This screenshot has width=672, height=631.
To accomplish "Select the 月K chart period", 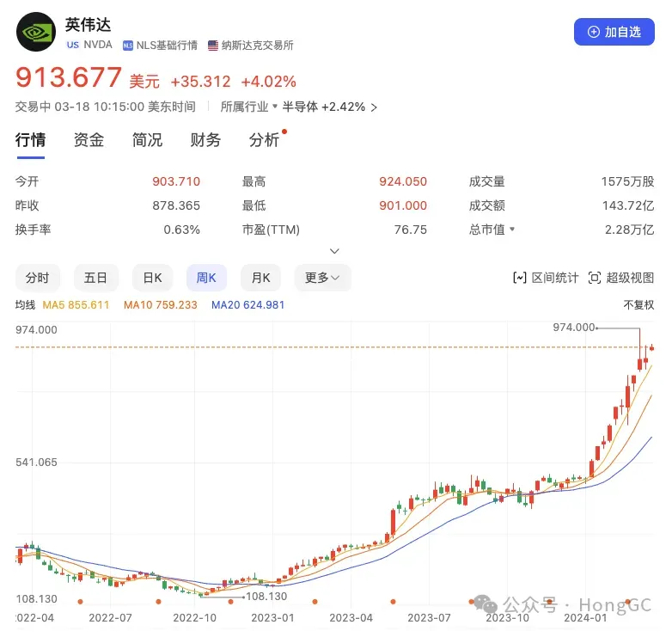I will point(260,278).
